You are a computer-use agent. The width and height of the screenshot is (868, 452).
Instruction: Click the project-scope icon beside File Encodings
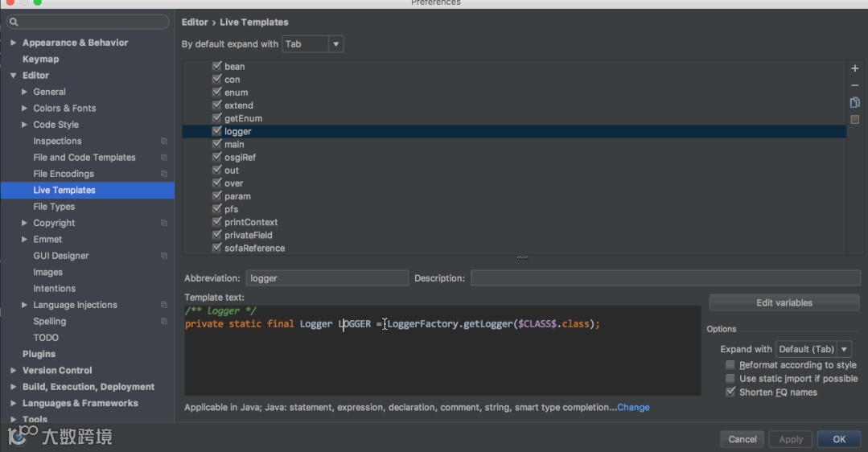(x=164, y=174)
